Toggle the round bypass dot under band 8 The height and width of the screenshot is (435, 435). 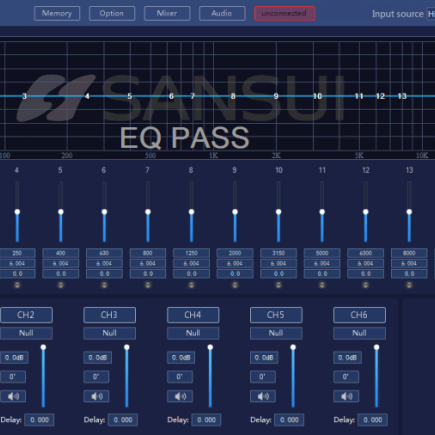191,285
